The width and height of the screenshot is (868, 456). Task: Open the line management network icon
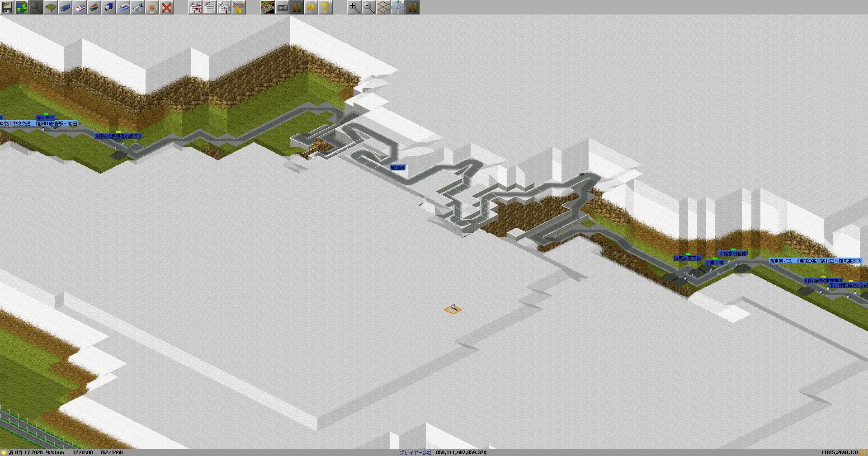tap(195, 7)
